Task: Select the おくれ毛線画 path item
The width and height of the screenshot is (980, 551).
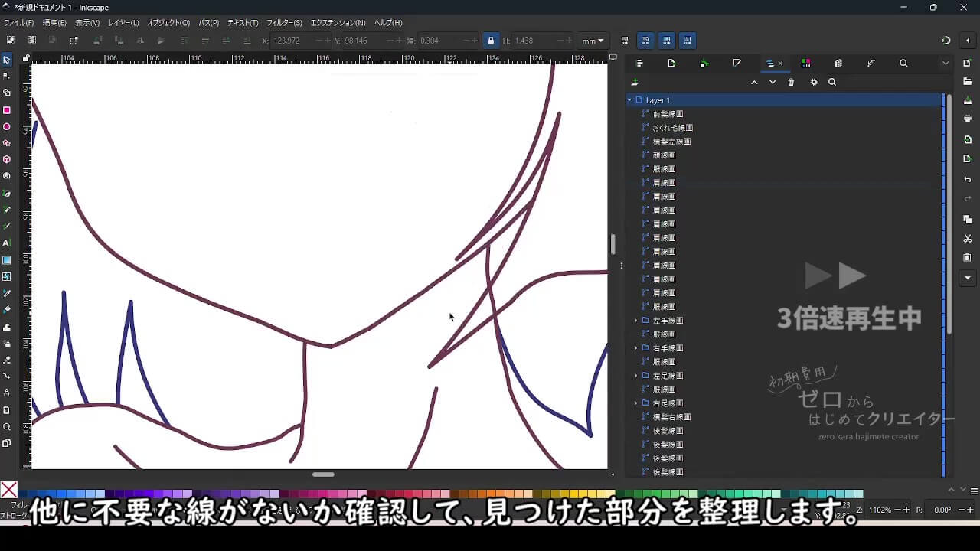Action: (x=672, y=128)
